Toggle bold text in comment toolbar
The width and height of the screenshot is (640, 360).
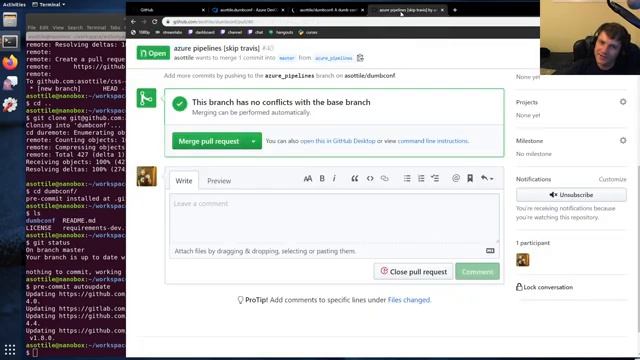click(322, 178)
